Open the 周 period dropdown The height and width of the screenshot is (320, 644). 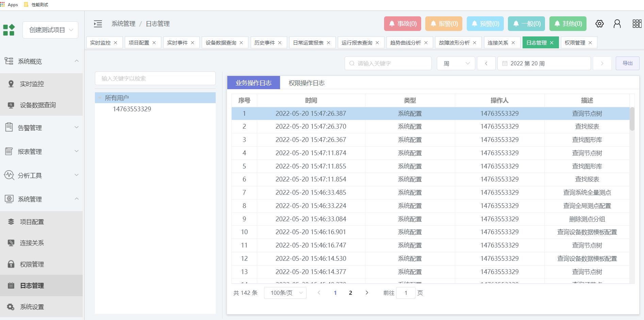[456, 63]
